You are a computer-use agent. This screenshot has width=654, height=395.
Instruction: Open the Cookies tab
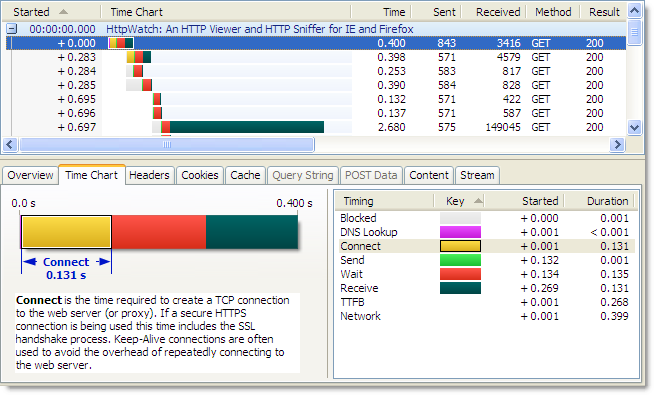click(200, 175)
